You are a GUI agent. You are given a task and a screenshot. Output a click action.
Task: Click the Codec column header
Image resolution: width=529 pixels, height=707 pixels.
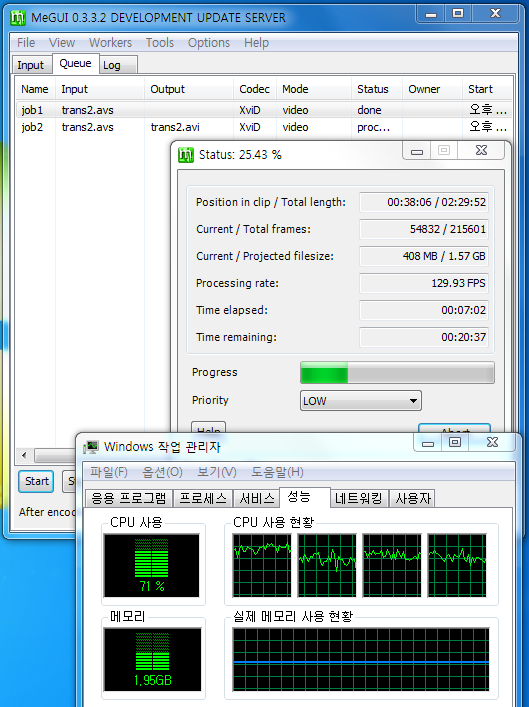[x=254, y=89]
